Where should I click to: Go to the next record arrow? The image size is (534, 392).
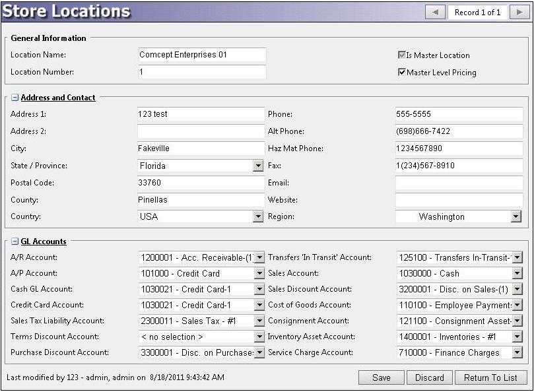click(x=519, y=12)
